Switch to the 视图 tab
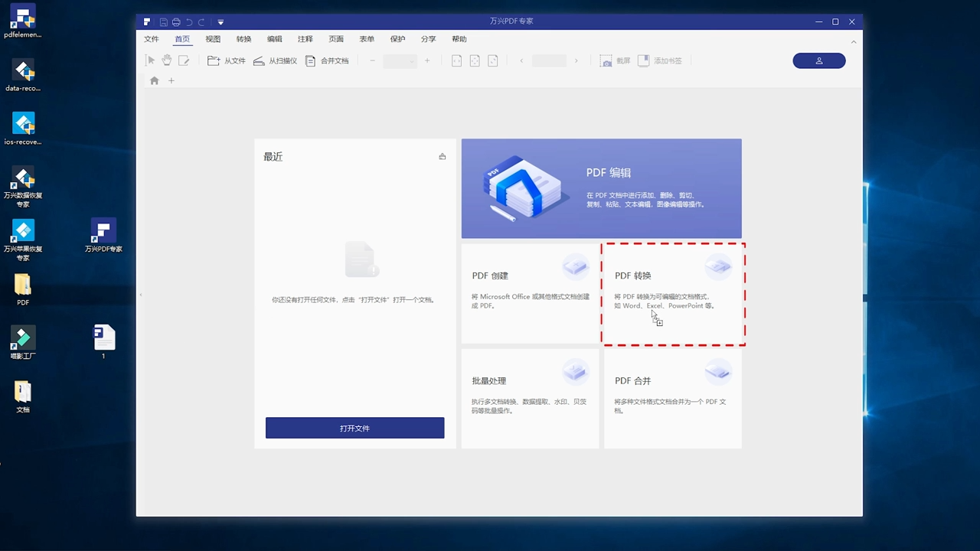The height and width of the screenshot is (551, 980). pos(213,39)
